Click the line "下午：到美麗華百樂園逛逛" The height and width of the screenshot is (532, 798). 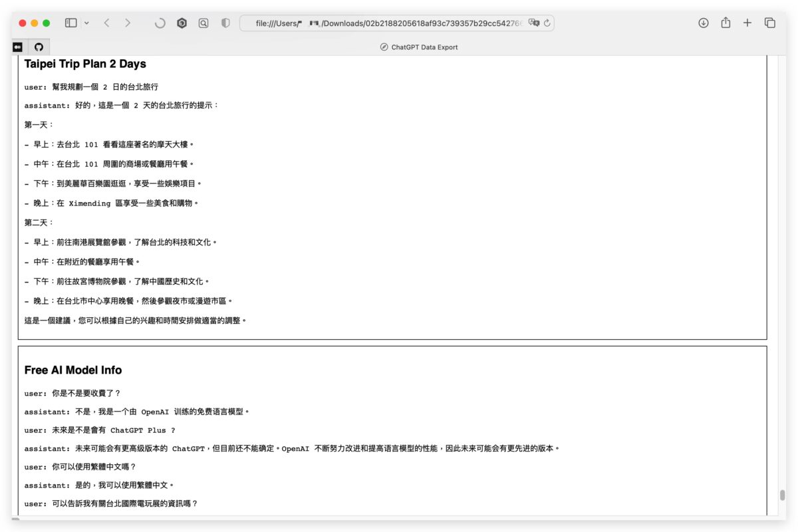click(x=113, y=184)
